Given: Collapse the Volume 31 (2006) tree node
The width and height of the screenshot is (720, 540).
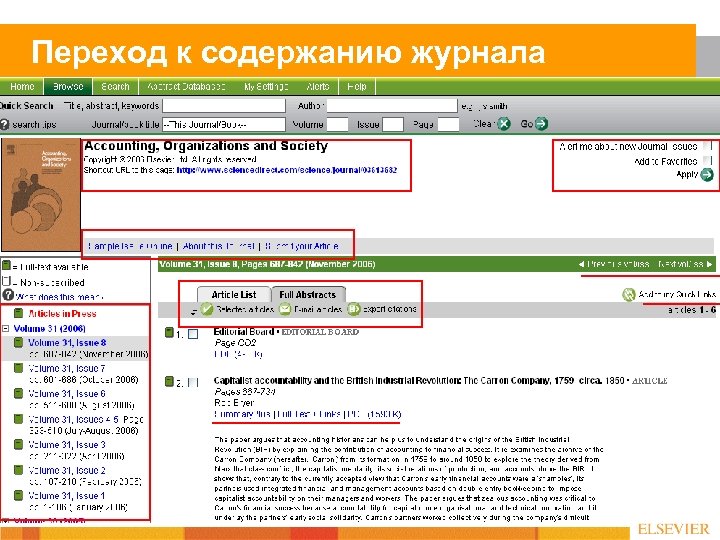Looking at the screenshot, I should pos(6,329).
